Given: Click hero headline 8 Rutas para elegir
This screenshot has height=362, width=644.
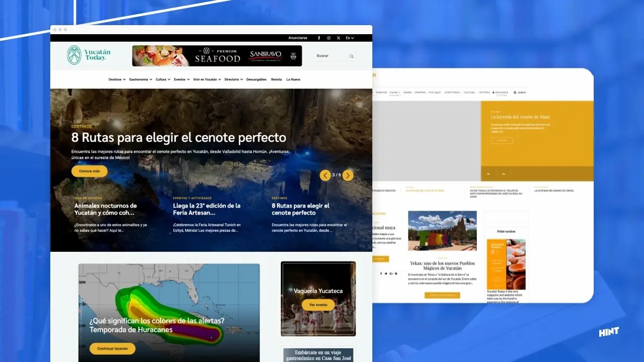Looking at the screenshot, I should point(179,137).
